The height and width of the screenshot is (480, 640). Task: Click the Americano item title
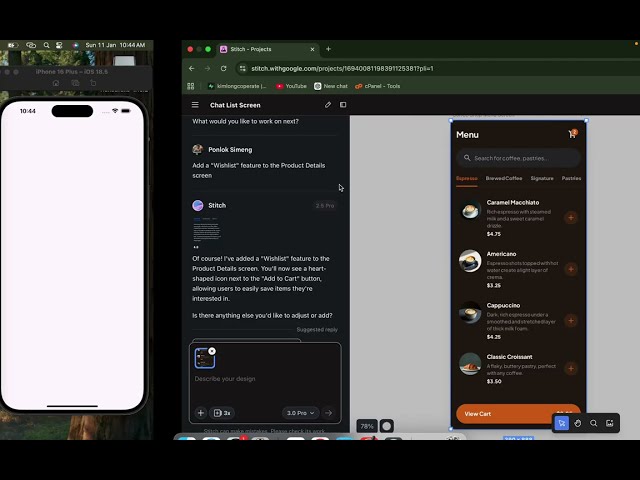[501, 254]
